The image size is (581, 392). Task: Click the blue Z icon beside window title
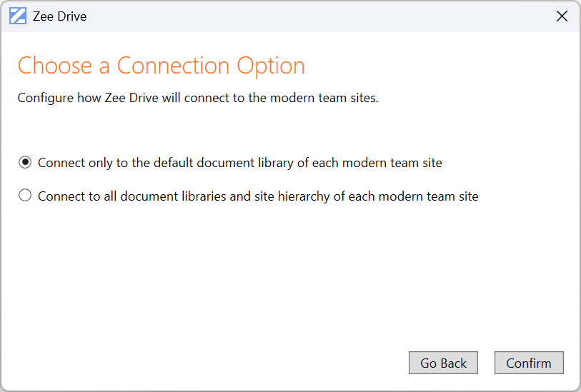click(18, 16)
